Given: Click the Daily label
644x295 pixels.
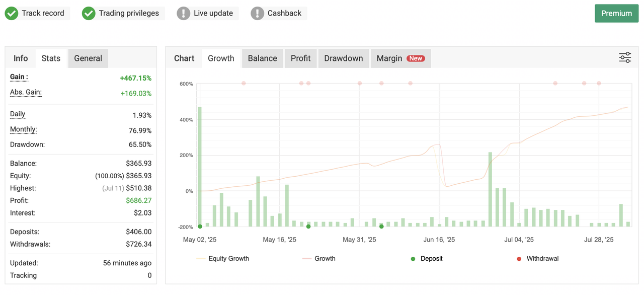Looking at the screenshot, I should coord(18,114).
